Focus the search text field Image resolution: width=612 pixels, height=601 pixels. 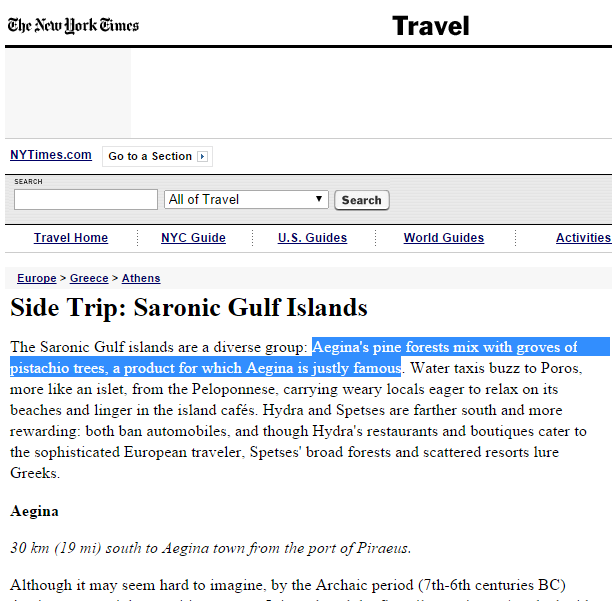(86, 199)
